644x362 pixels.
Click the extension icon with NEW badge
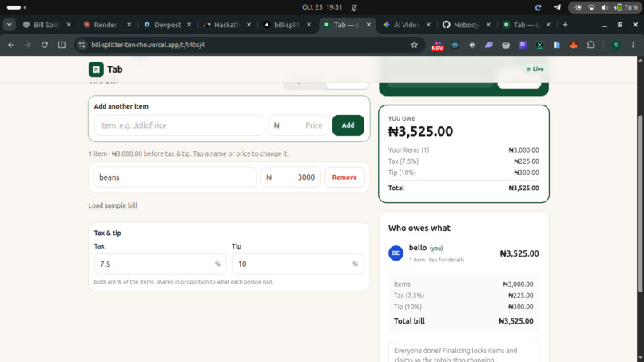pos(437,46)
